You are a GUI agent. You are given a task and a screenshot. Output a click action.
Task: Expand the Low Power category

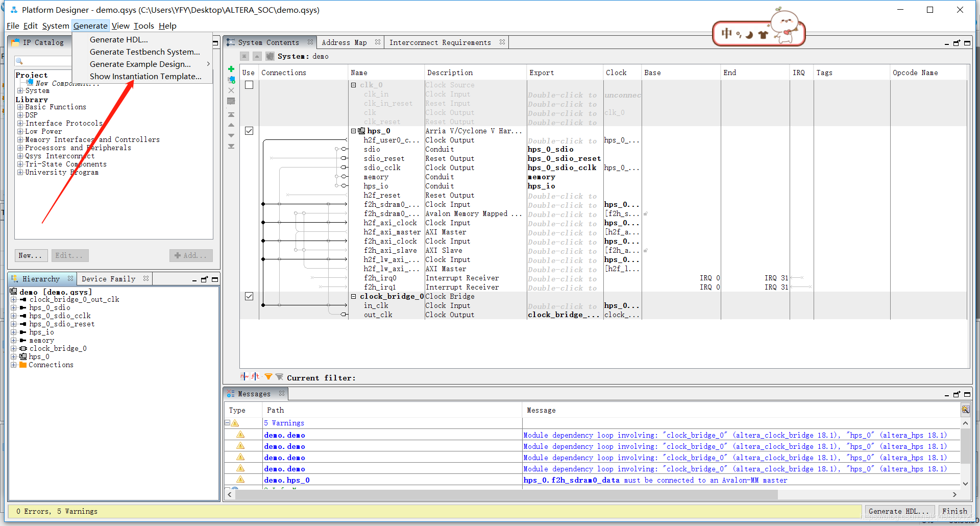tap(20, 131)
